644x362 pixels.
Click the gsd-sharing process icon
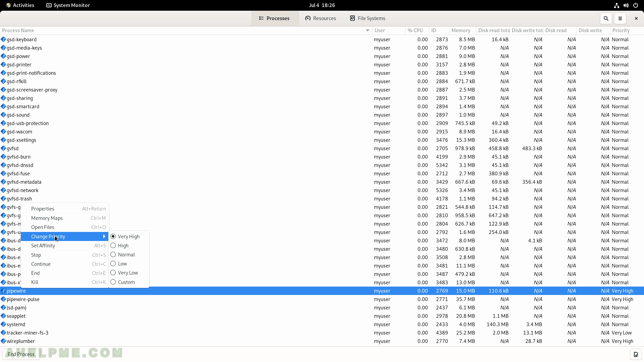[3, 98]
